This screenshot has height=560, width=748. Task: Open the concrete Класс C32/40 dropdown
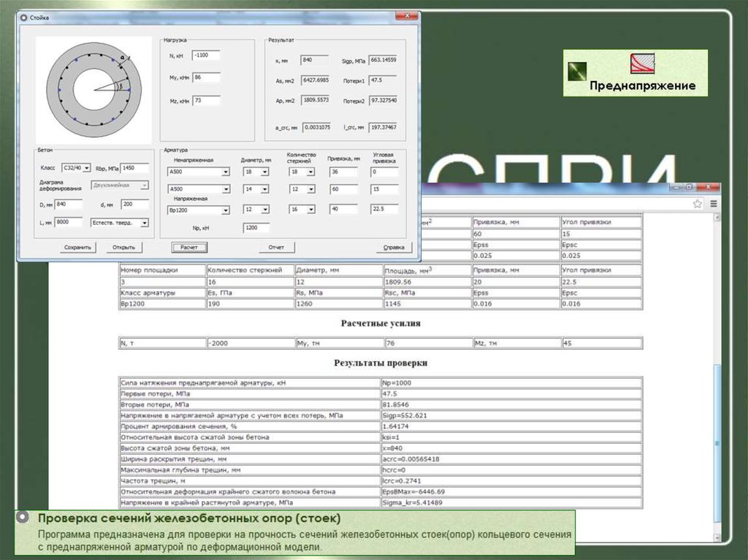87,167
